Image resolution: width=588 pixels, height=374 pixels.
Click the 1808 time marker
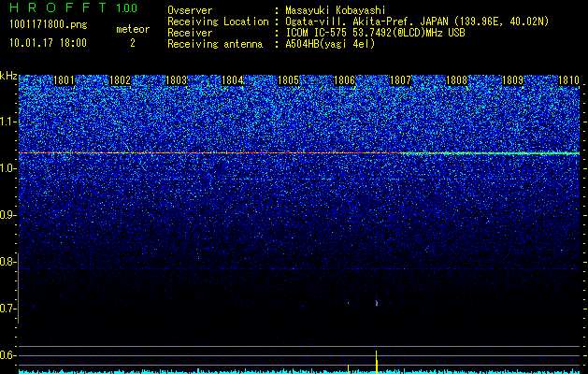coord(457,80)
